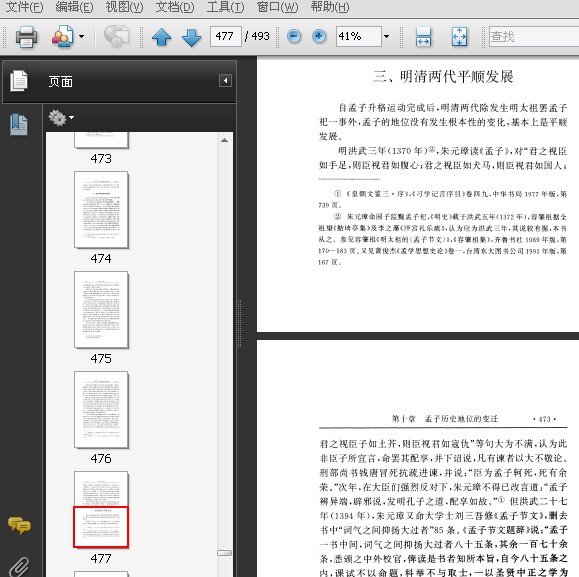Click the 查找 search box
The image size is (579, 577).
tap(534, 36)
